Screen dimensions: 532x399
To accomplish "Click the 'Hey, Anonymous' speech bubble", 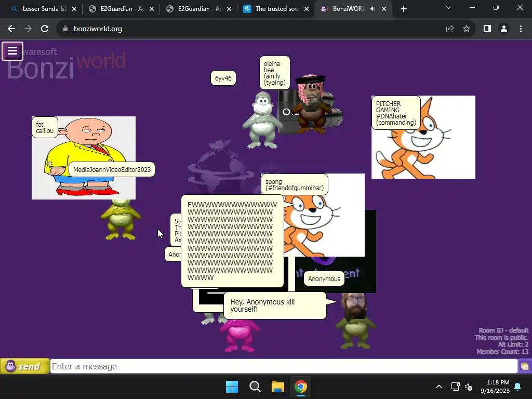I will click(x=275, y=305).
